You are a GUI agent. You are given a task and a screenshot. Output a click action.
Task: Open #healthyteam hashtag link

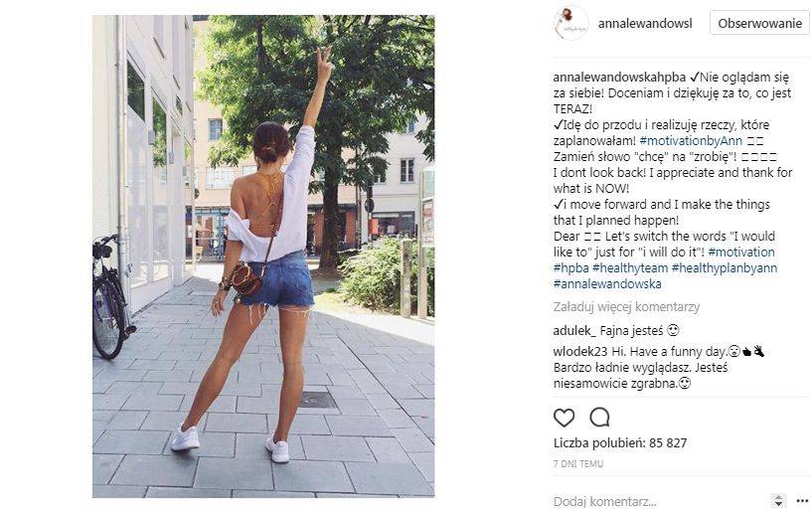[x=630, y=268]
